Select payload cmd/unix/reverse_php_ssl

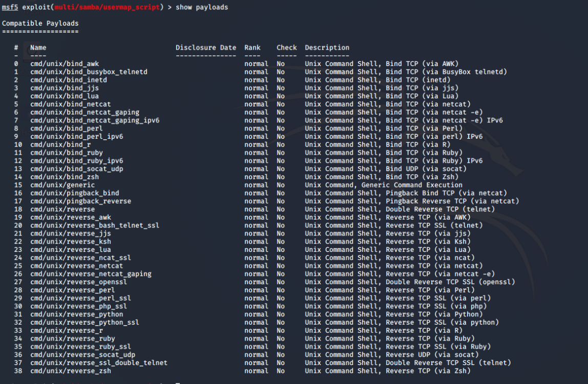coord(79,306)
